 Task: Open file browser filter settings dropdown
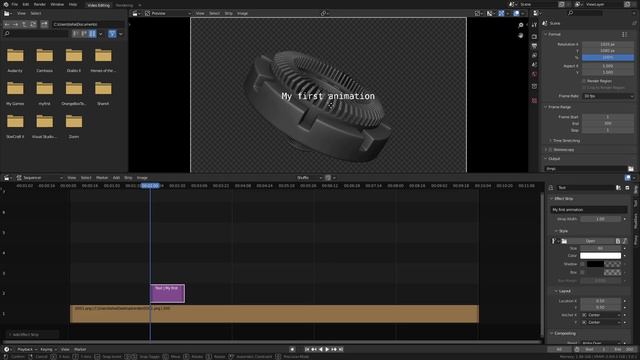pyautogui.click(x=120, y=33)
